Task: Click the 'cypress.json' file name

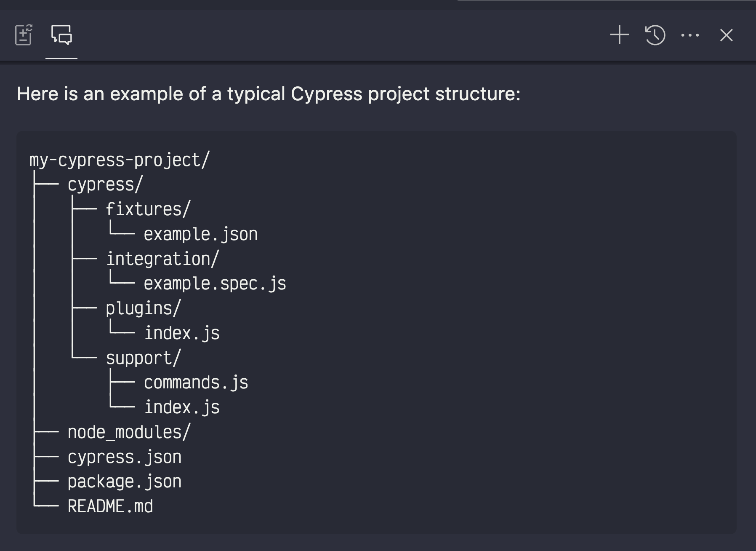Action: (x=125, y=457)
